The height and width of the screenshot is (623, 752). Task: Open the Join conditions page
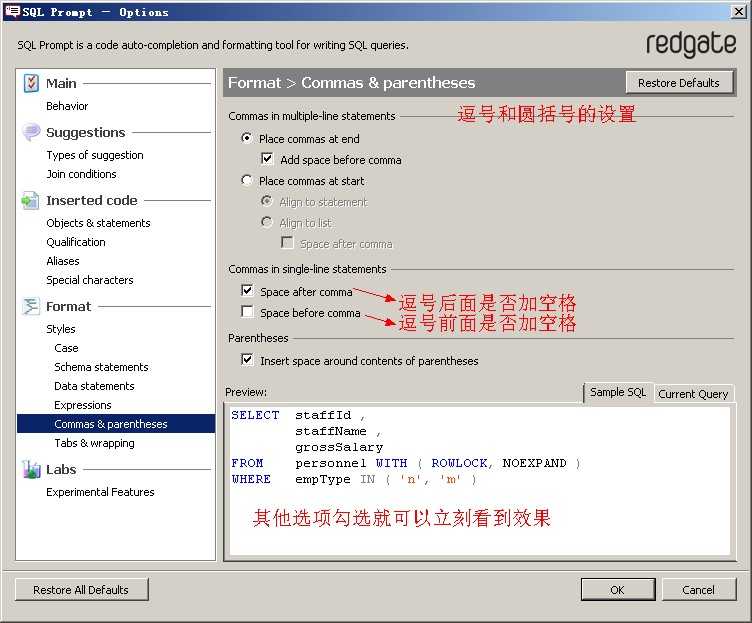[x=82, y=174]
